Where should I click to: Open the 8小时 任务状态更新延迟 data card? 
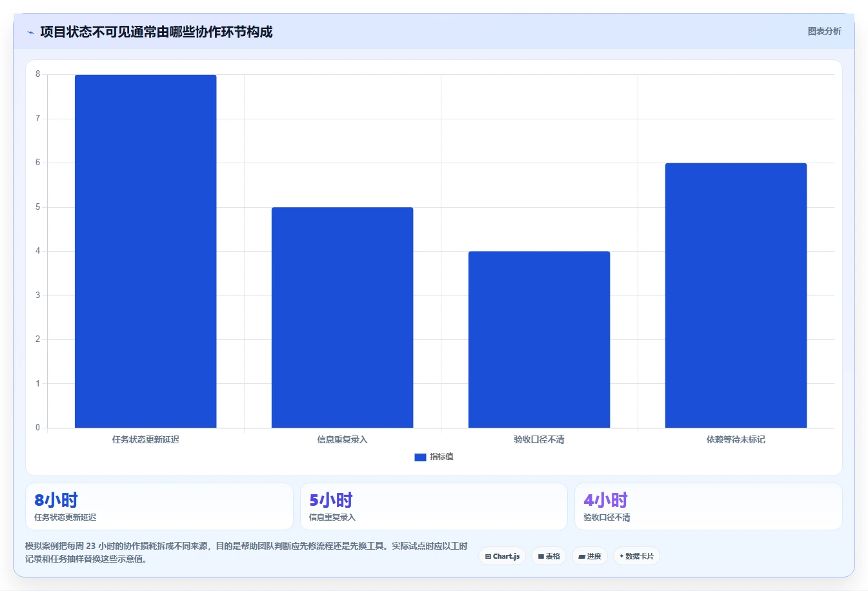159,506
